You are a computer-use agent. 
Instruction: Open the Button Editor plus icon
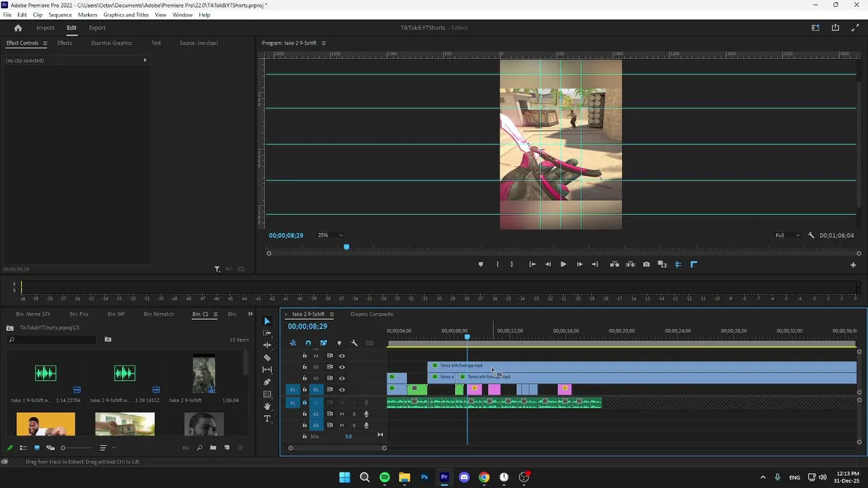[x=853, y=265]
